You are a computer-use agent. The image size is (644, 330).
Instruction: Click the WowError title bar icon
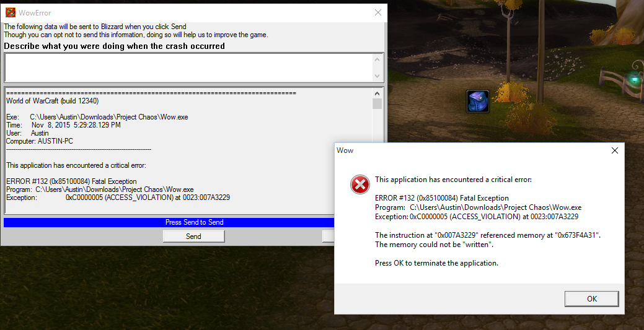pos(11,13)
